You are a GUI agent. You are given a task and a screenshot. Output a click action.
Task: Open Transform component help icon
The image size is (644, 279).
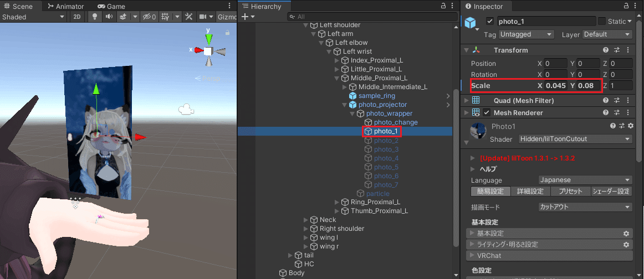point(605,50)
